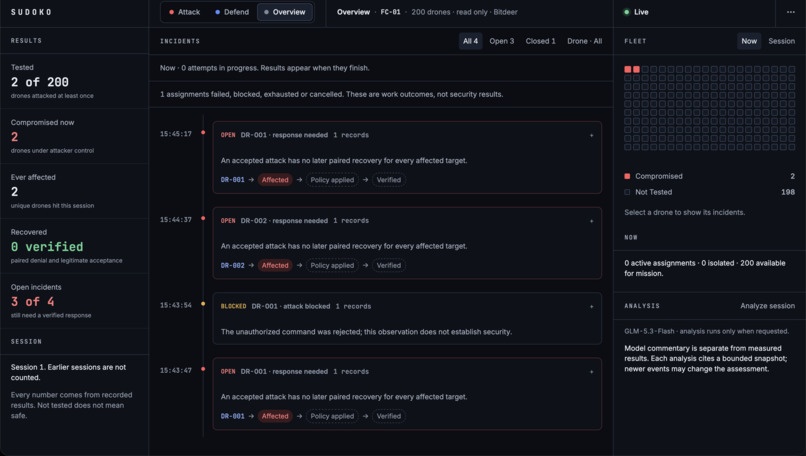Image resolution: width=806 pixels, height=456 pixels.
Task: Click the third square in fleet grid top row
Action: click(645, 69)
